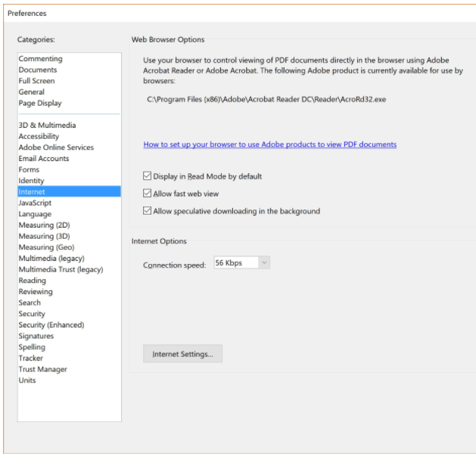The image size is (476, 459).
Task: Click the highlighted Internet category
Action: coord(69,192)
